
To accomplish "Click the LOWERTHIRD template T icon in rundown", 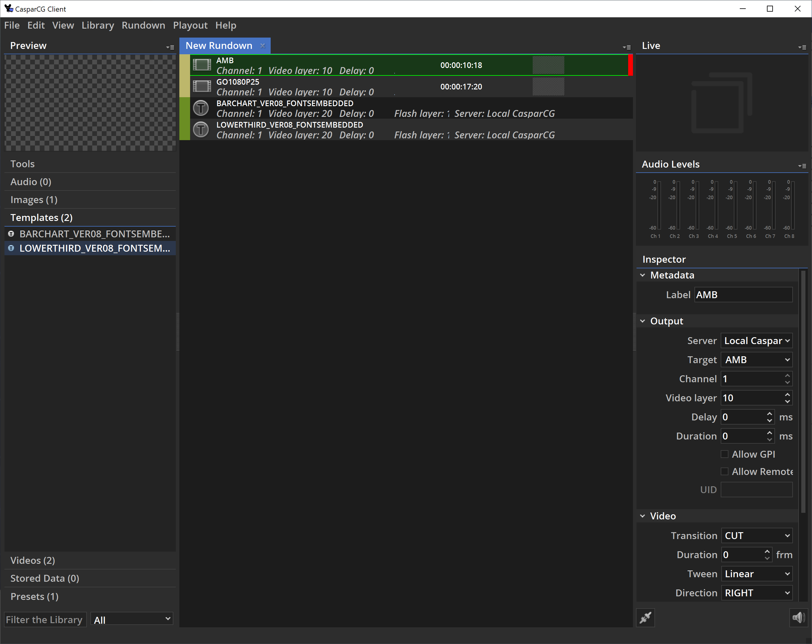I will pos(201,129).
